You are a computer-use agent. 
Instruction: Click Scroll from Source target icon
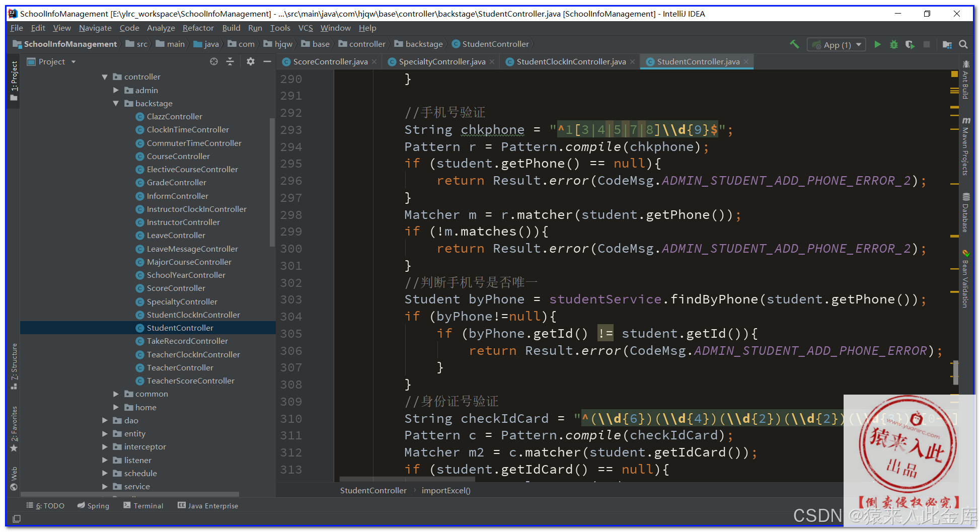[x=214, y=61]
